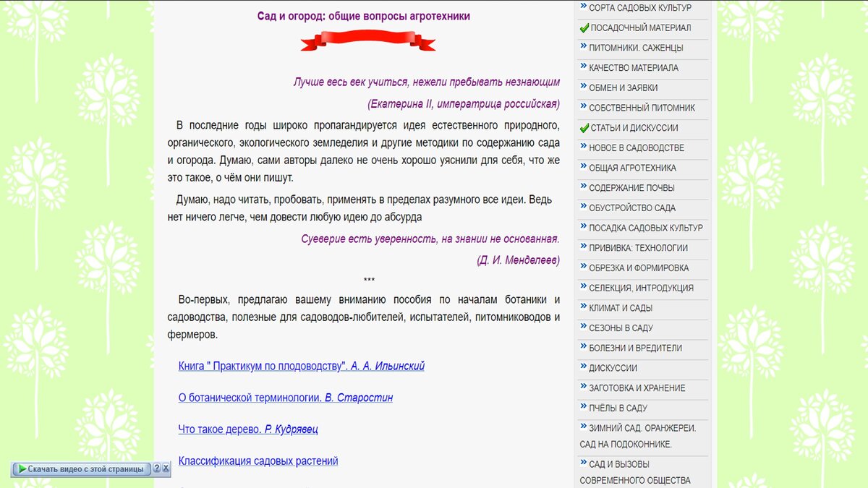Open the Классификация садовых растений link
This screenshot has width=868, height=488.
click(258, 461)
